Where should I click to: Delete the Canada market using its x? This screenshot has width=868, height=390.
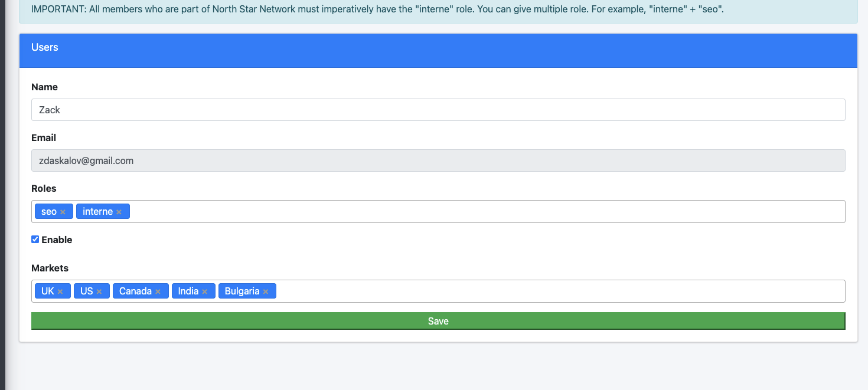[158, 291]
